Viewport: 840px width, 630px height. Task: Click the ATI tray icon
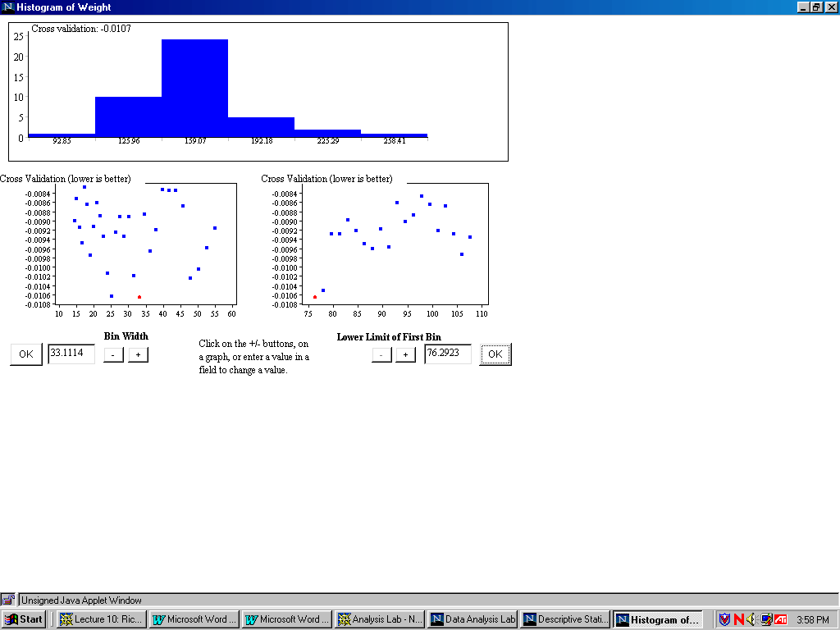(x=781, y=619)
